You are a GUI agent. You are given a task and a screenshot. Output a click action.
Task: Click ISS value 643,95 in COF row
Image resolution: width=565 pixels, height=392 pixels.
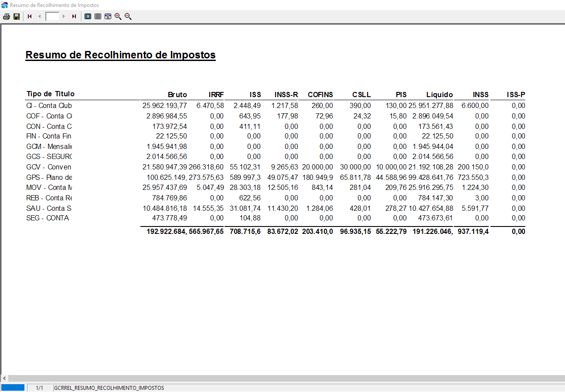(x=251, y=116)
